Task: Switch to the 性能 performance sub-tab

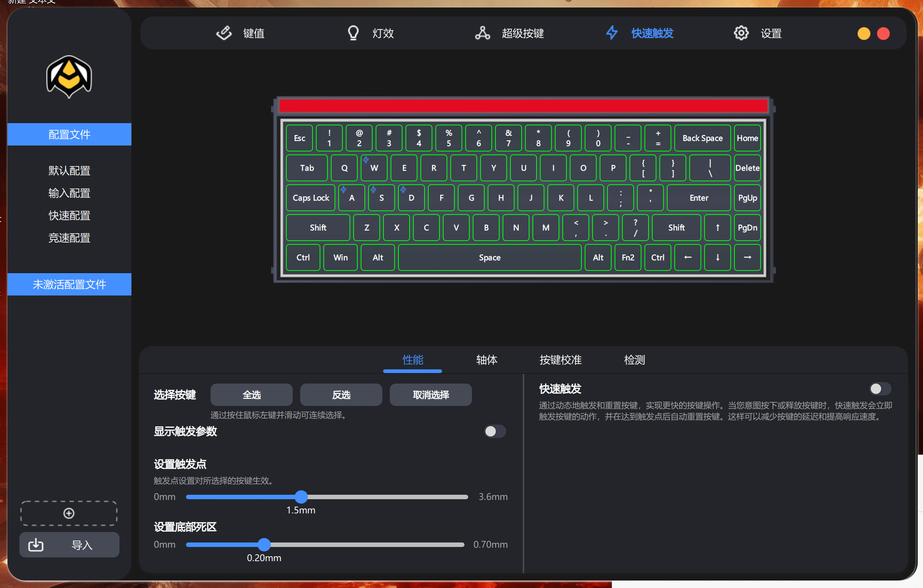Action: pos(413,360)
